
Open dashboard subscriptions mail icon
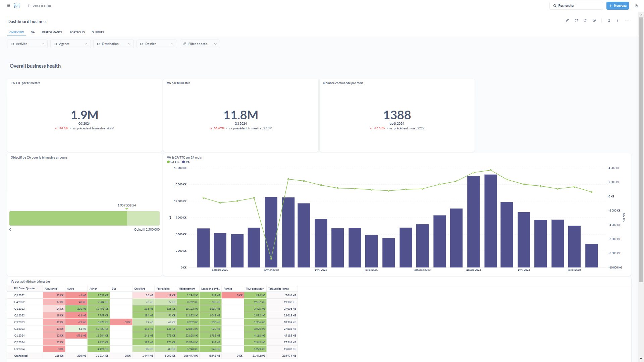tap(576, 20)
